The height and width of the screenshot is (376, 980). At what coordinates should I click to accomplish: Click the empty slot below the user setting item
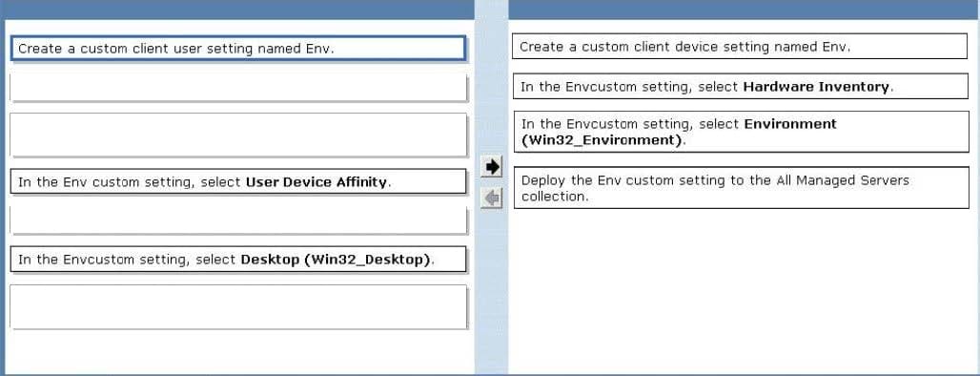click(238, 88)
